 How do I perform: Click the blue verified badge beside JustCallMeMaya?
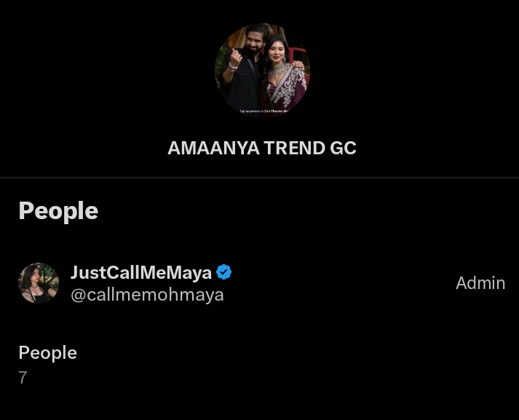[x=223, y=272]
